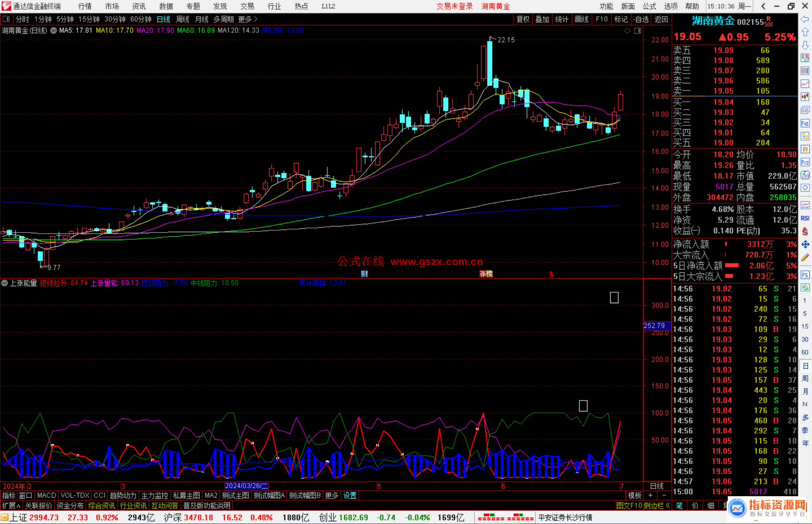Click the blue four-way move arrows icon
Viewport: 812px width, 524px height.
click(805, 245)
